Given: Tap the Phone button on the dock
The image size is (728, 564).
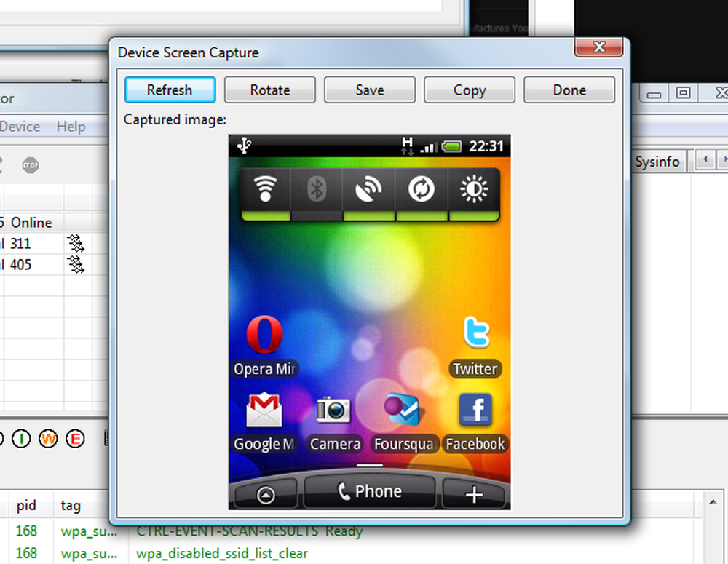Looking at the screenshot, I should pyautogui.click(x=370, y=491).
